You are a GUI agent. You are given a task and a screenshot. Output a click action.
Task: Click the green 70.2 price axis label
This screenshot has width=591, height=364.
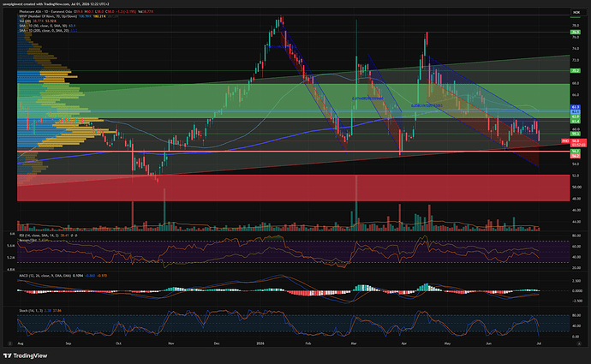pos(576,70)
